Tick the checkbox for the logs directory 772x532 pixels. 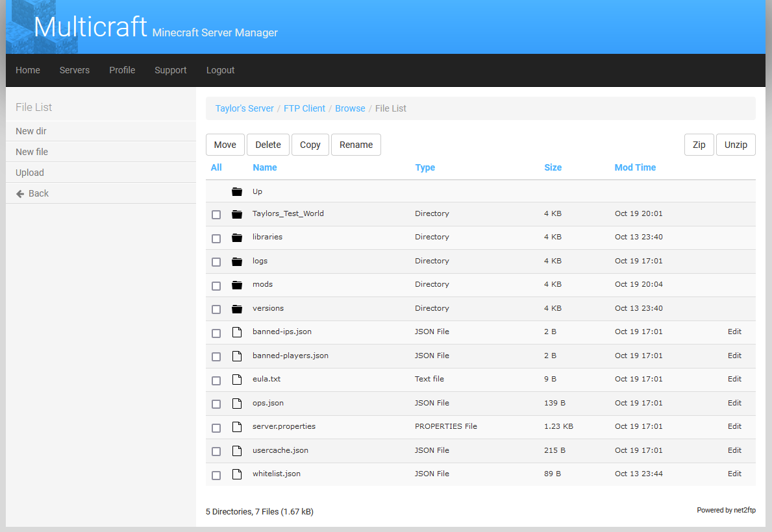pos(216,261)
